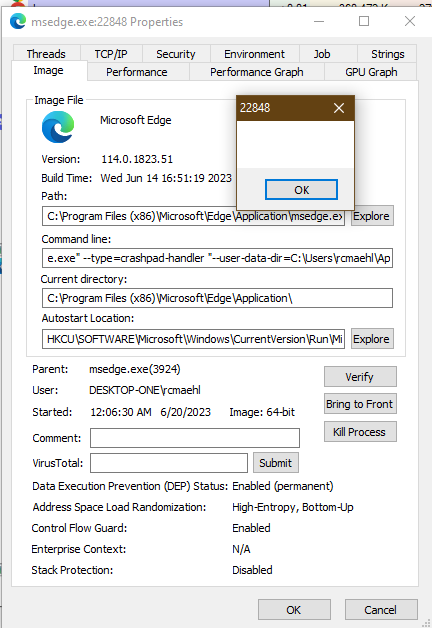Focus the Autostart Location field
This screenshot has width=432, height=628.
tap(193, 339)
